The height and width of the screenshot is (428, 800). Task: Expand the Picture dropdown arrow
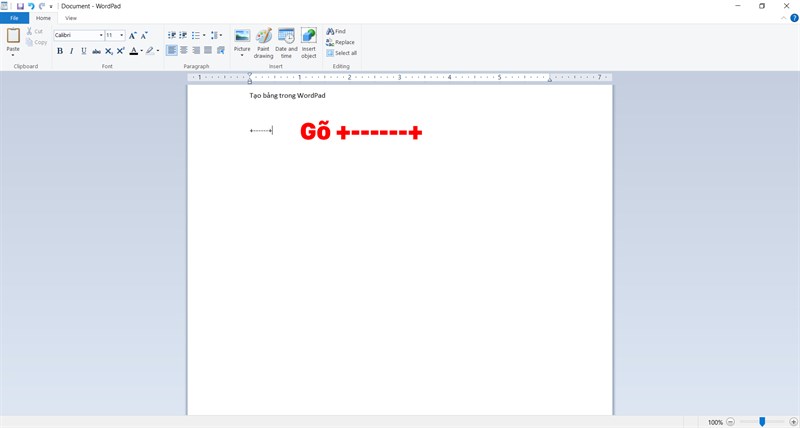point(242,55)
